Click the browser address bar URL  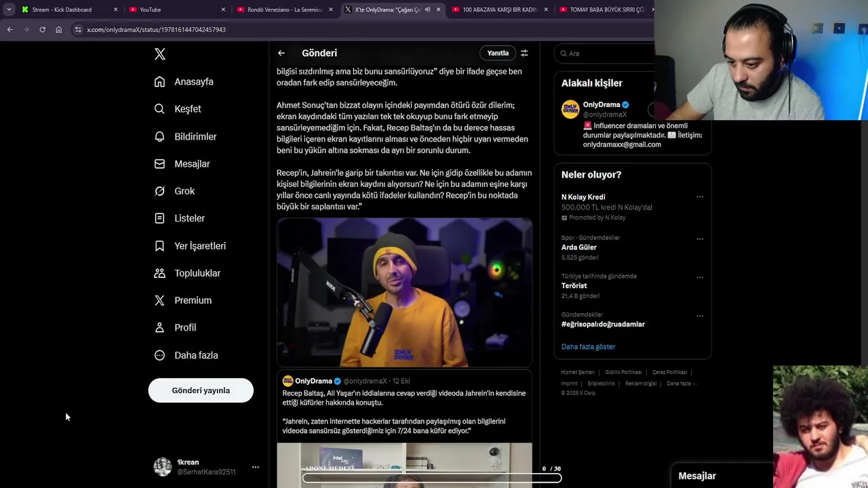pyautogui.click(x=157, y=30)
